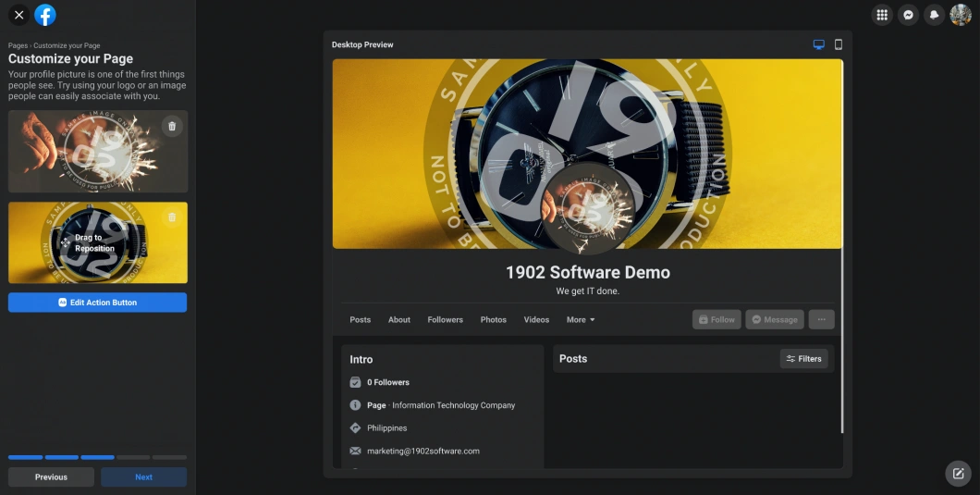The height and width of the screenshot is (495, 980).
Task: Click the third step progress bar segment
Action: pyautogui.click(x=97, y=457)
